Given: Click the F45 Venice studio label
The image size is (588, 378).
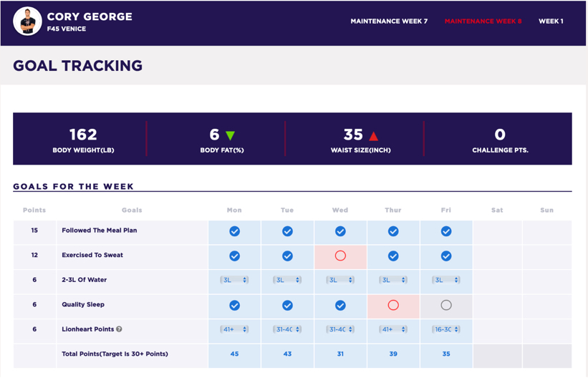Looking at the screenshot, I should click(x=67, y=29).
